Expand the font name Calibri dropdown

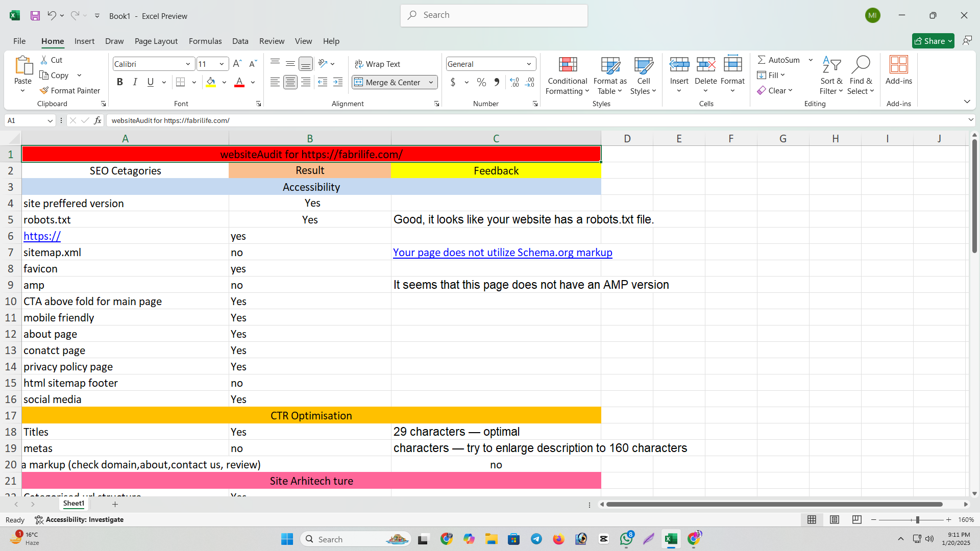pos(188,64)
